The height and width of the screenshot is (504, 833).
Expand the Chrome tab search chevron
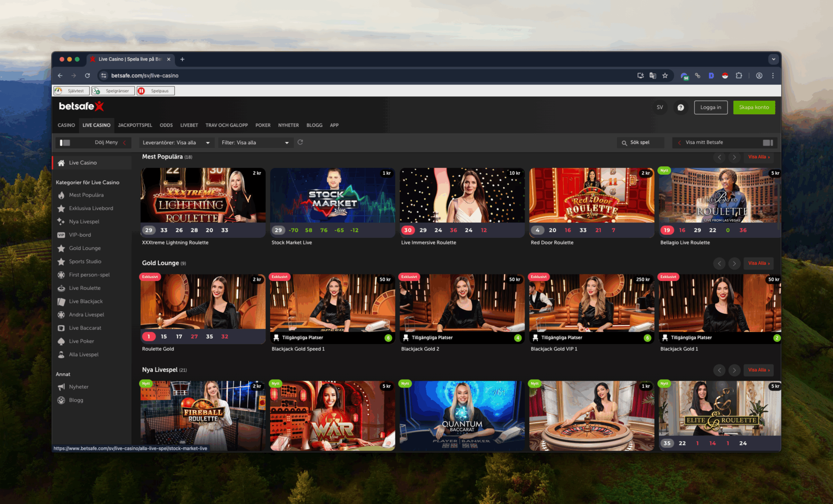tap(773, 59)
